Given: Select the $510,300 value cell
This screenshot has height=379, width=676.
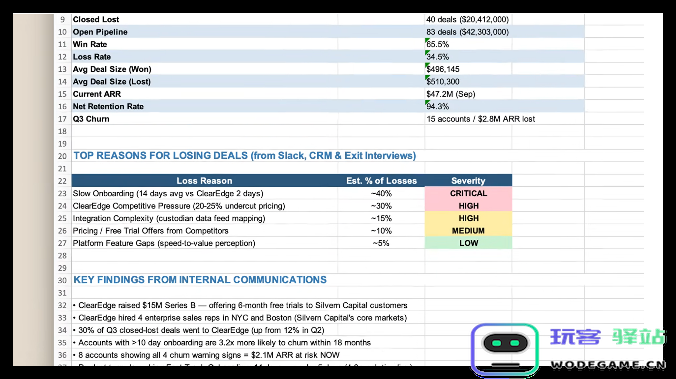Looking at the screenshot, I should (468, 81).
